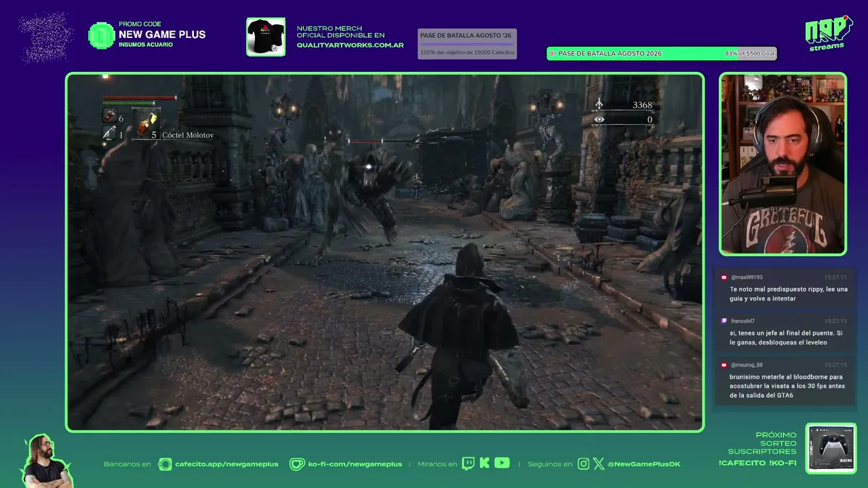Click the timestamp on @maxi99193's message
This screenshot has width=868, height=488.
pyautogui.click(x=835, y=277)
